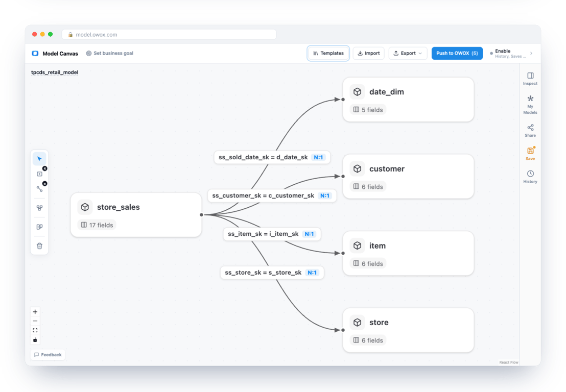The height and width of the screenshot is (392, 566).
Task: Activate the connection line tool
Action: (x=40, y=189)
